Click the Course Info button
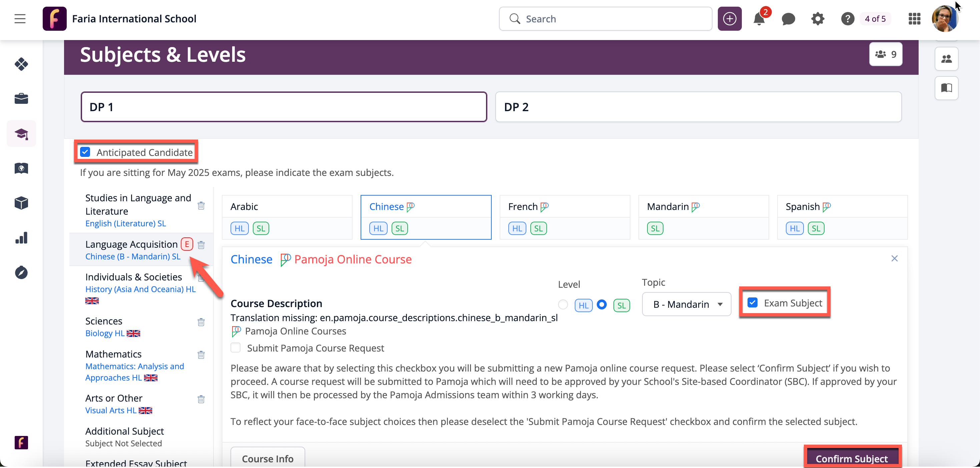This screenshot has width=980, height=468. [268, 458]
